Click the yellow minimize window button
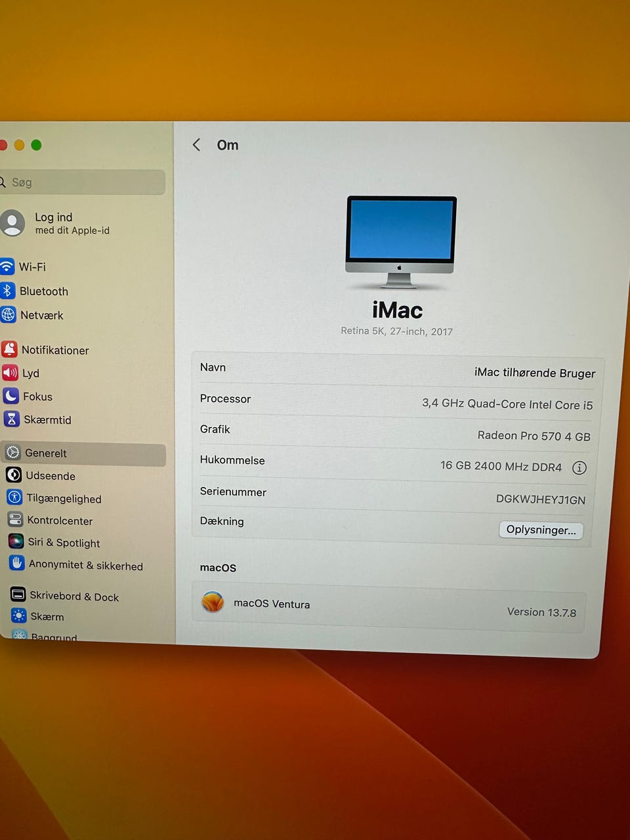This screenshot has height=840, width=630. coord(19,145)
